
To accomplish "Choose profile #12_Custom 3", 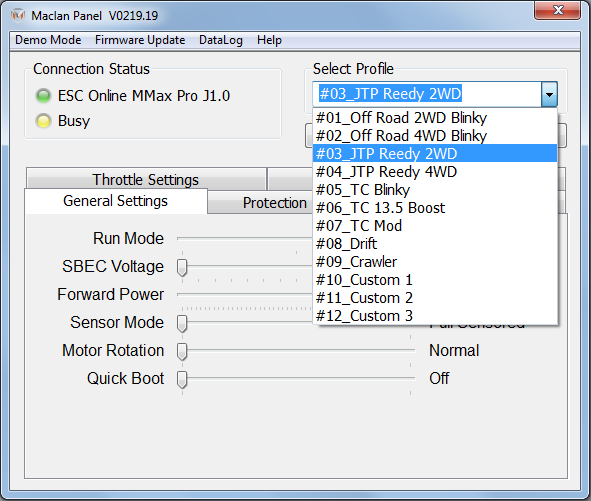I will tap(435, 316).
